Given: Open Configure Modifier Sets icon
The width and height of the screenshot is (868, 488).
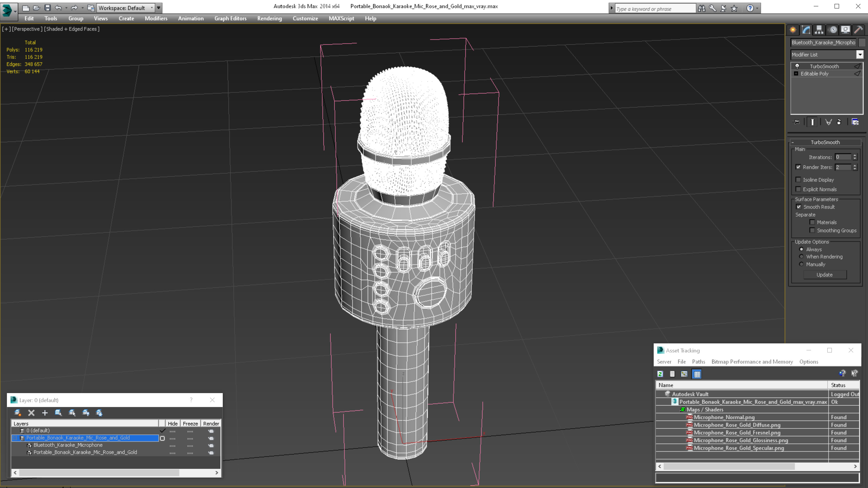Looking at the screenshot, I should point(855,122).
